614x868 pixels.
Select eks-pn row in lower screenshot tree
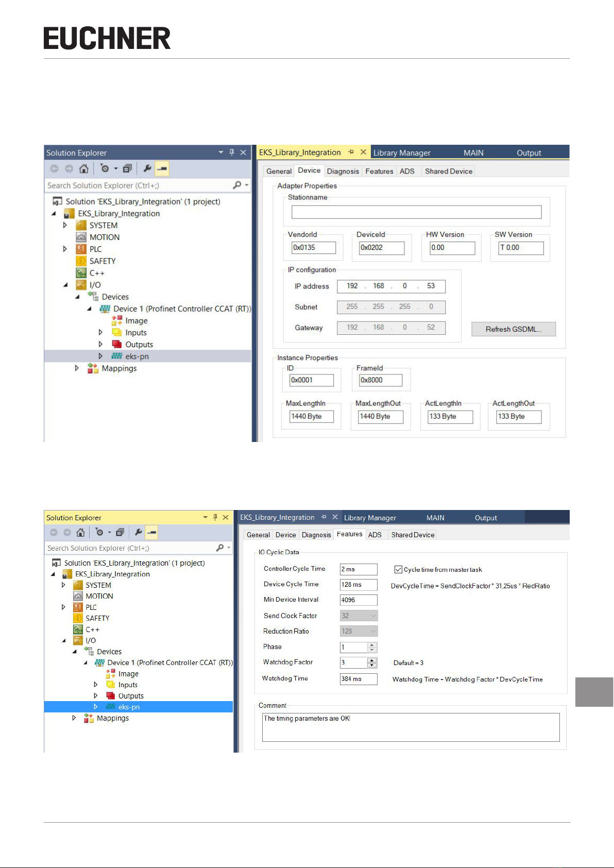[x=139, y=707]
